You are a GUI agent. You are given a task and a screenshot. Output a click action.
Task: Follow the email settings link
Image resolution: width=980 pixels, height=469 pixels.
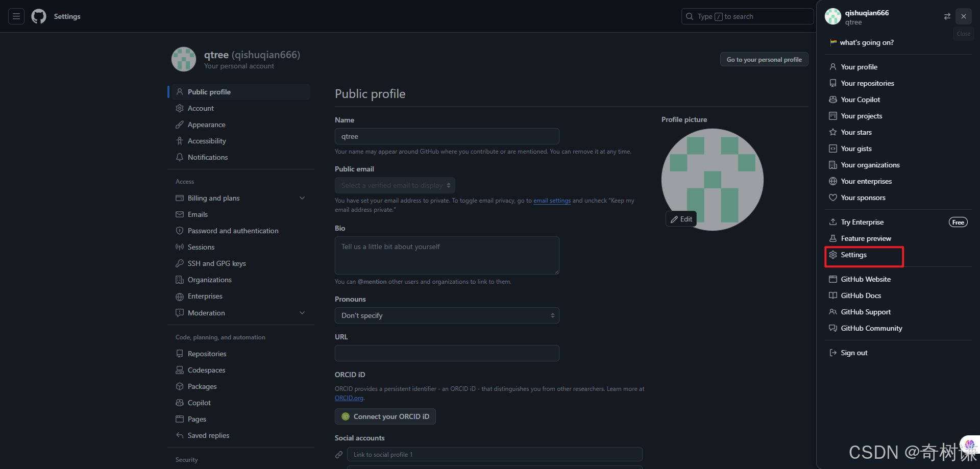tap(552, 201)
